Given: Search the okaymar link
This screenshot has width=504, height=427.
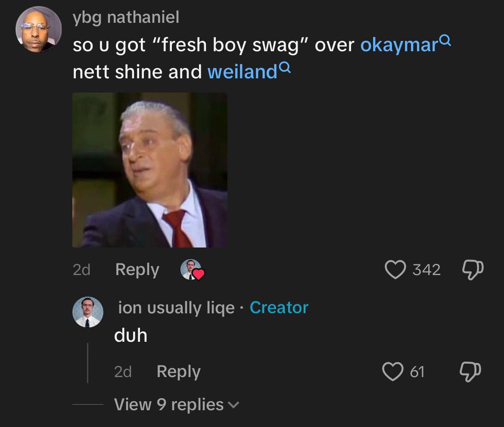Looking at the screenshot, I should pyautogui.click(x=399, y=45).
